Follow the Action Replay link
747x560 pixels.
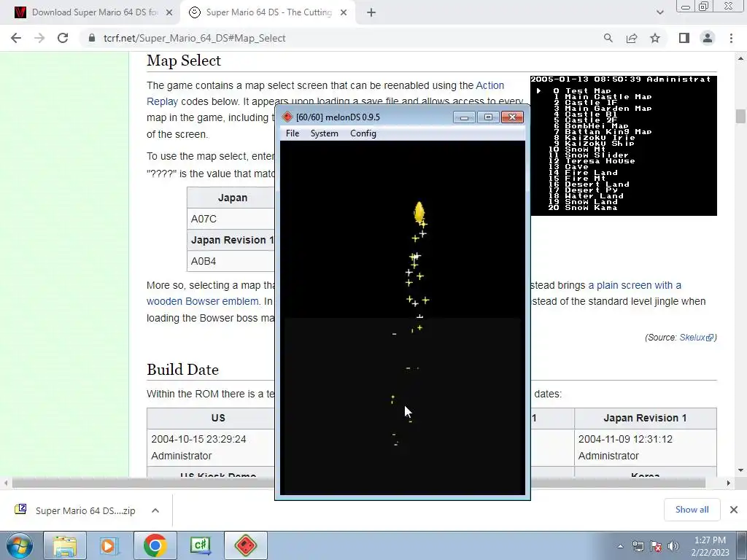point(489,85)
